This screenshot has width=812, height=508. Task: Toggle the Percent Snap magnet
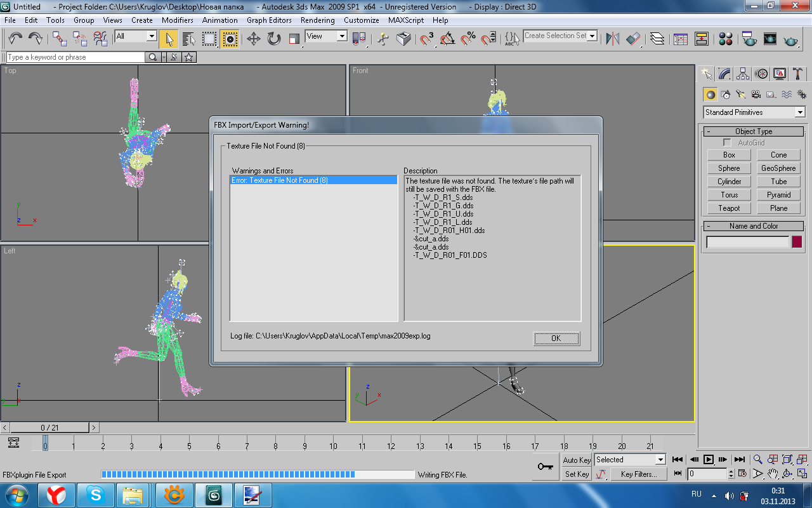tap(468, 39)
